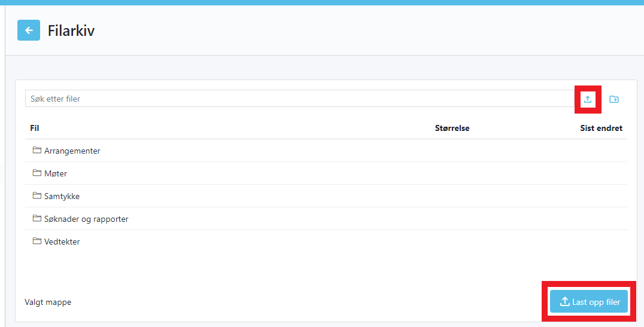
Task: Open the Arrangementer folder
Action: pyautogui.click(x=72, y=151)
